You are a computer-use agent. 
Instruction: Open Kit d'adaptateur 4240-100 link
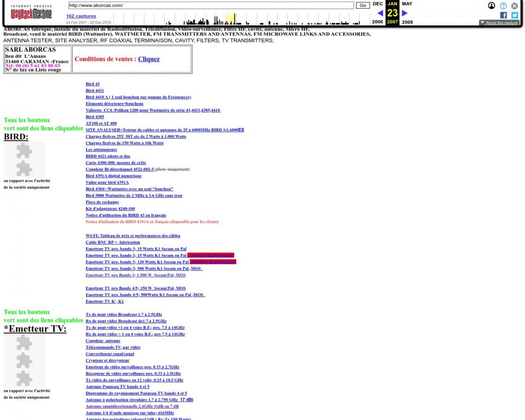tap(110, 209)
